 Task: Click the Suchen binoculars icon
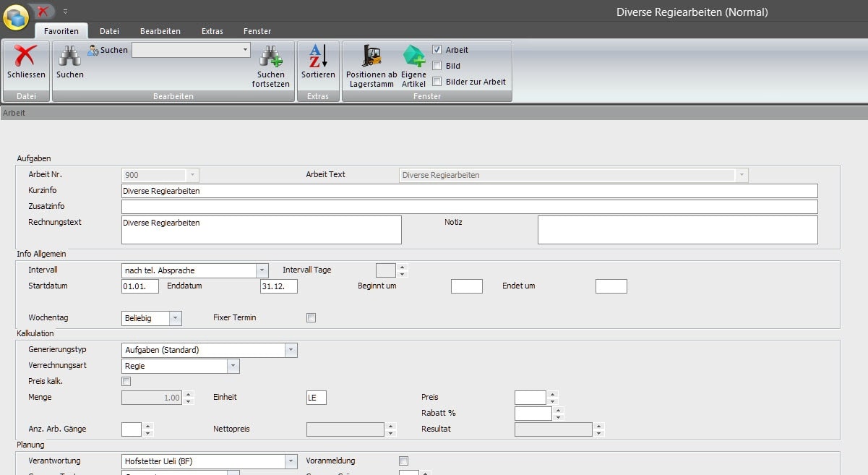69,56
